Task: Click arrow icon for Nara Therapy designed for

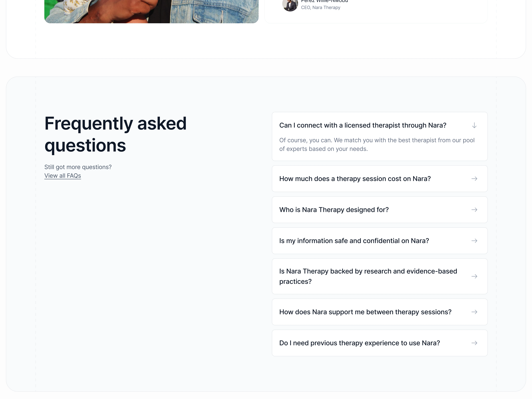Action: pyautogui.click(x=474, y=210)
